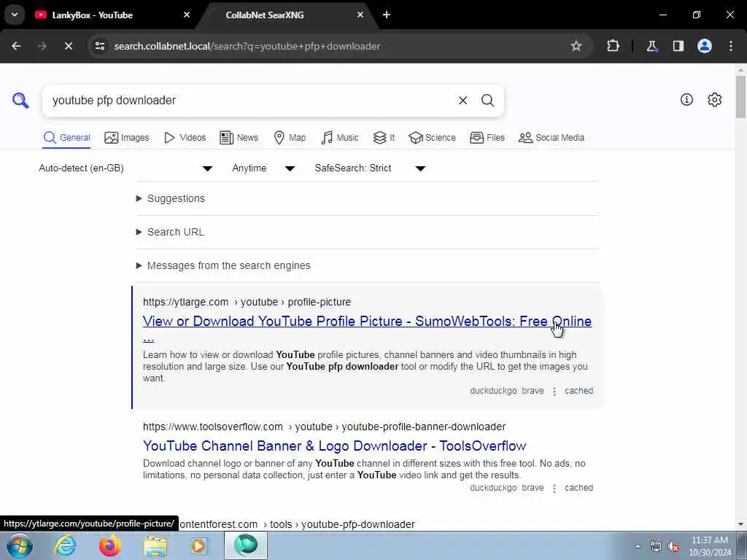Submit search with the magnifier button

[x=487, y=101]
